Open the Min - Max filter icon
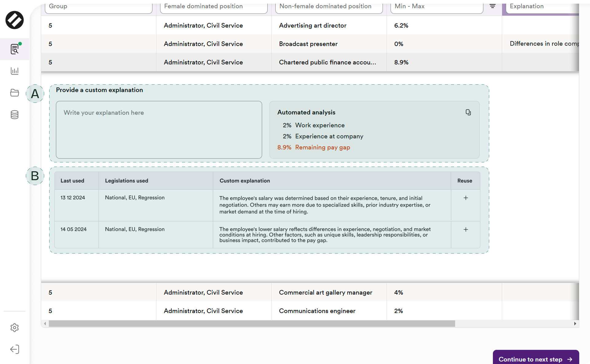 click(x=492, y=6)
